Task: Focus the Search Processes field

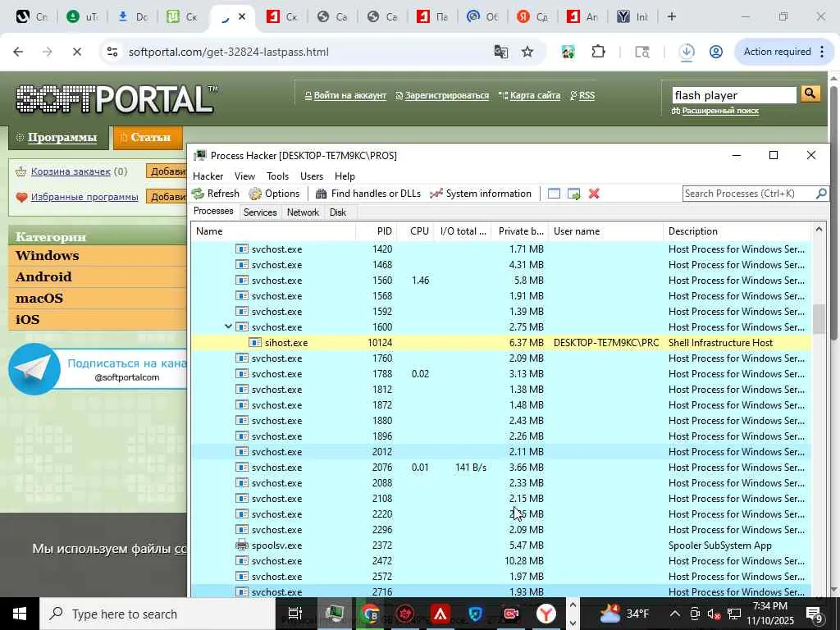Action: (749, 194)
